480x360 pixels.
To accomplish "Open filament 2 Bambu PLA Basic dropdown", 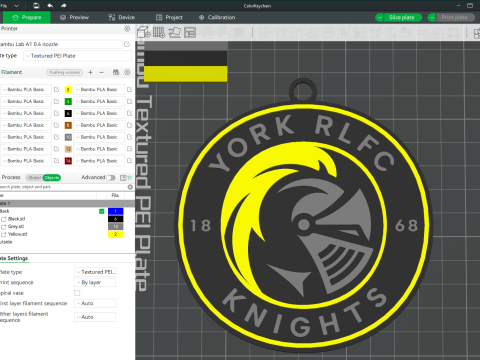I will point(99,89).
